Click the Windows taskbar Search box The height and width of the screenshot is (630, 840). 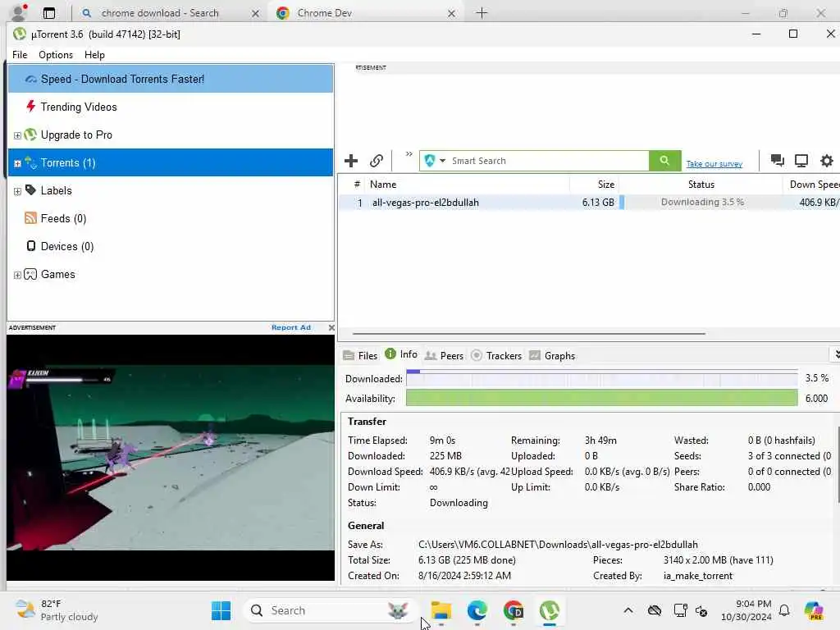[x=329, y=610]
